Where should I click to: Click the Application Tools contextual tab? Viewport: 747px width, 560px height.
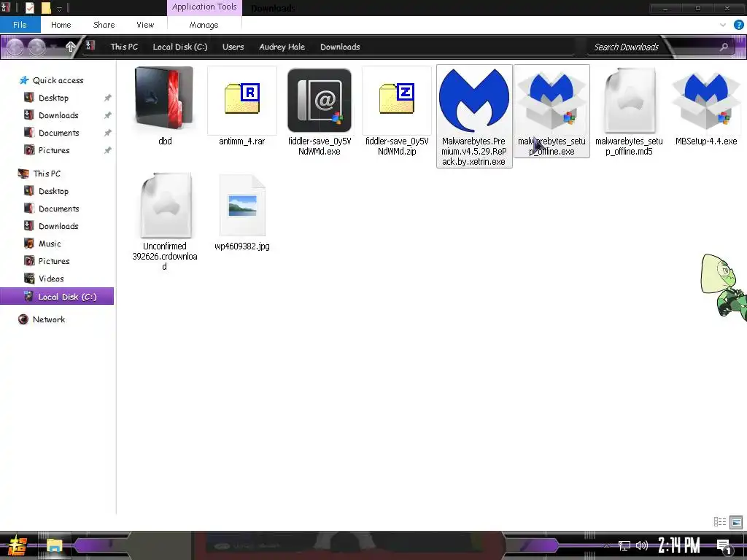pos(204,7)
